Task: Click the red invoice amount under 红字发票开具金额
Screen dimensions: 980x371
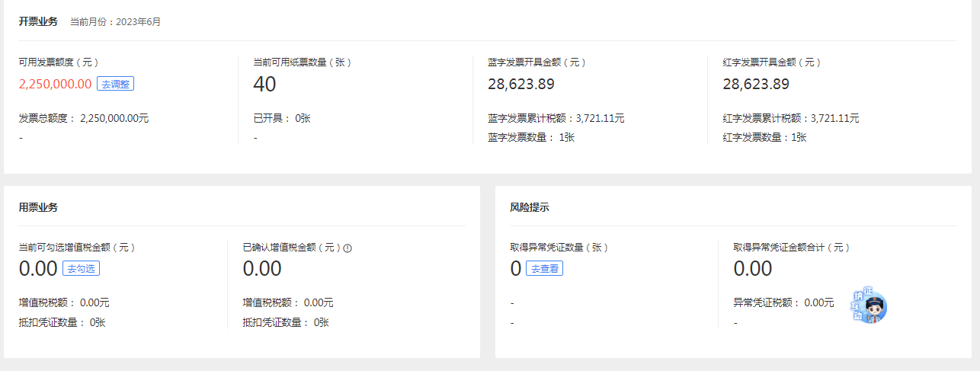Action: pos(756,84)
